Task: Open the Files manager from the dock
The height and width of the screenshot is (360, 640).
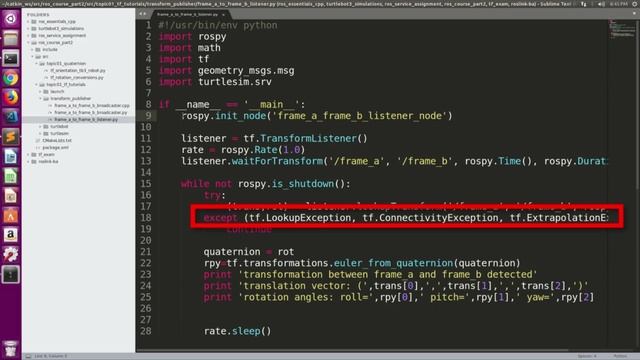Action: (11, 39)
